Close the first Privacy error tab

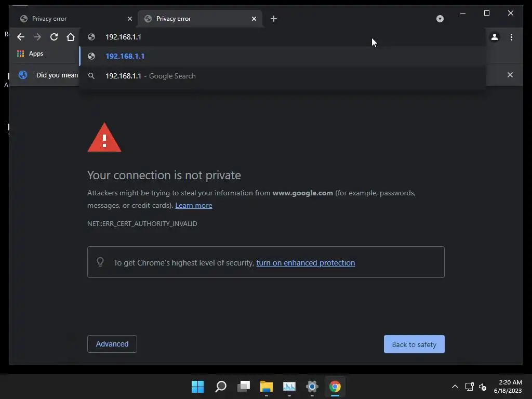tap(129, 19)
